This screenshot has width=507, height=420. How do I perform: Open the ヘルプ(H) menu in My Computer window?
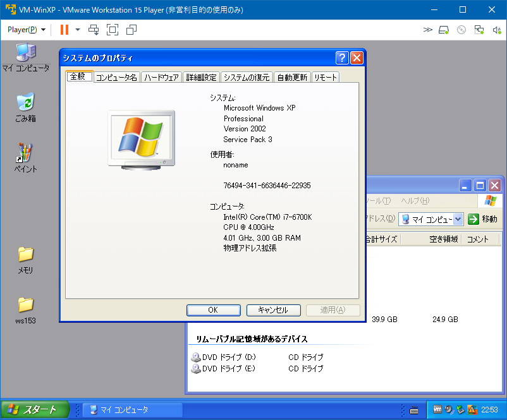pyautogui.click(x=415, y=201)
